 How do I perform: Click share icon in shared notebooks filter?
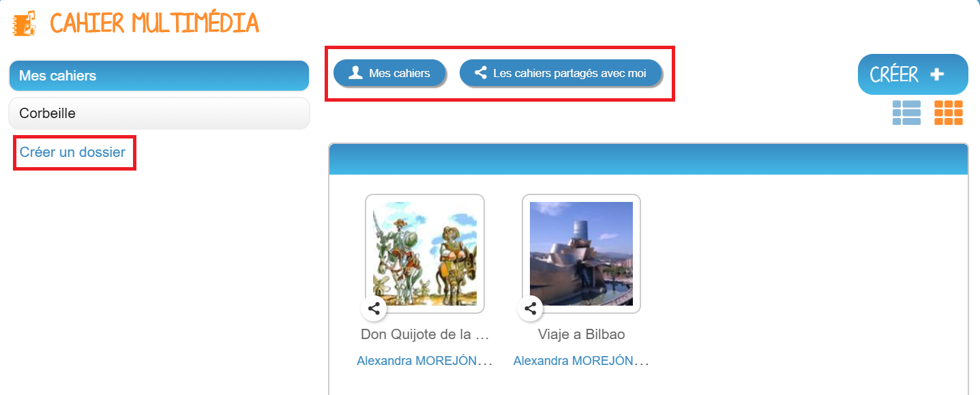pos(481,72)
